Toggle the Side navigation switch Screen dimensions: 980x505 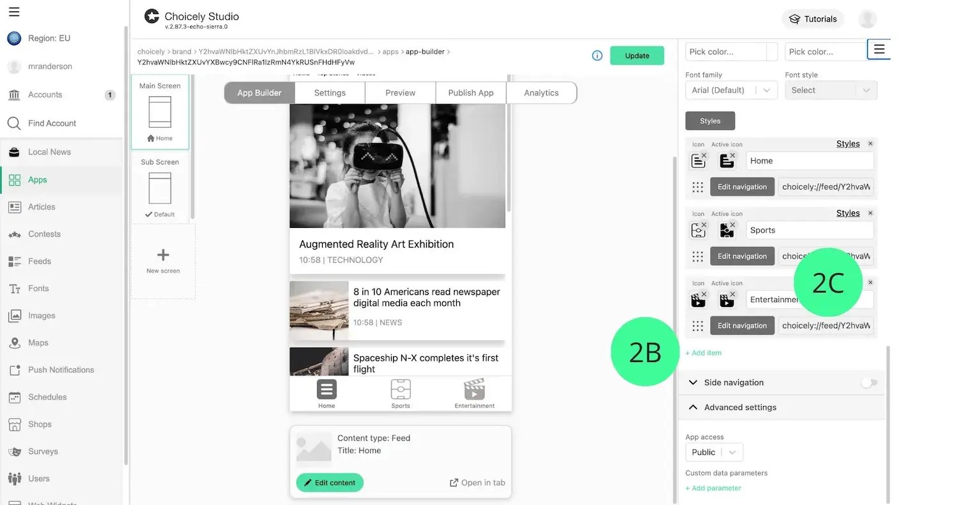869,382
